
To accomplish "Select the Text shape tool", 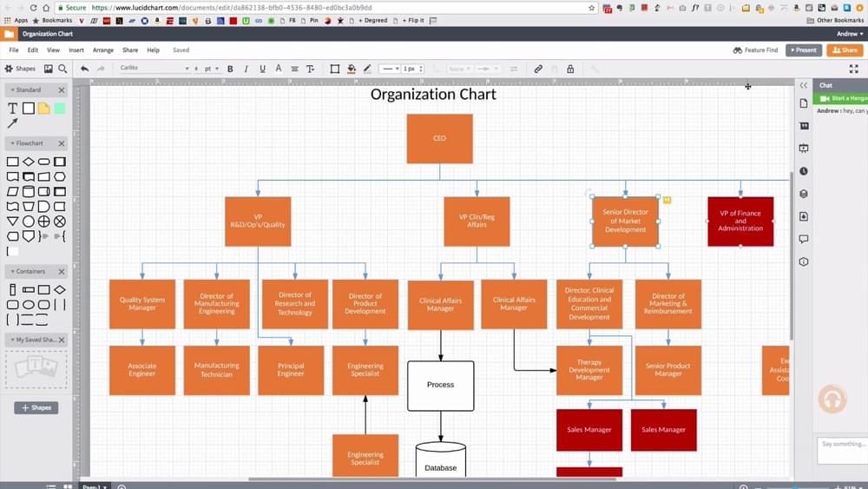I will 12,109.
